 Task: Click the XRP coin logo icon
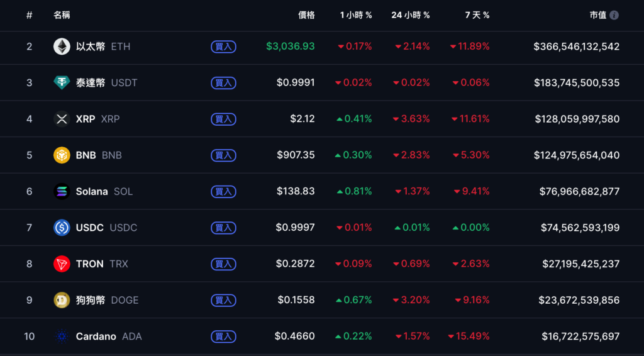pos(62,119)
